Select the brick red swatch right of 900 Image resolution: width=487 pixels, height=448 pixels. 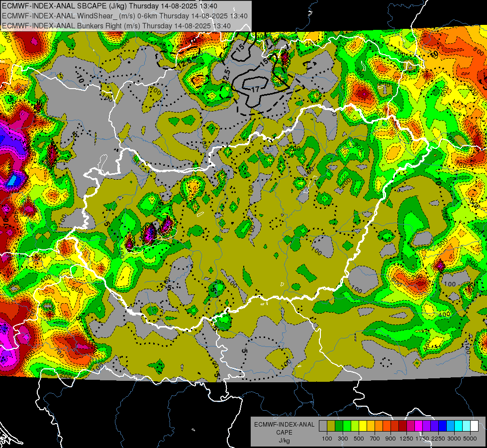(x=395, y=426)
